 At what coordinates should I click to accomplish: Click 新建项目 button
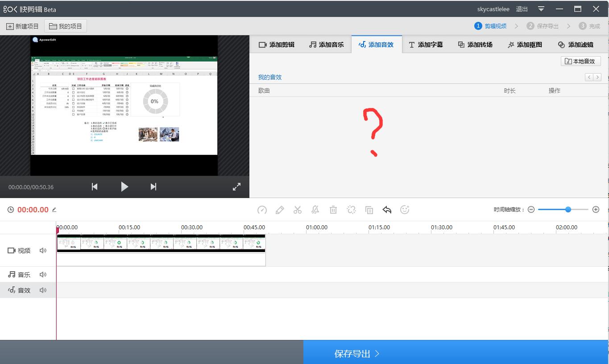(x=22, y=26)
